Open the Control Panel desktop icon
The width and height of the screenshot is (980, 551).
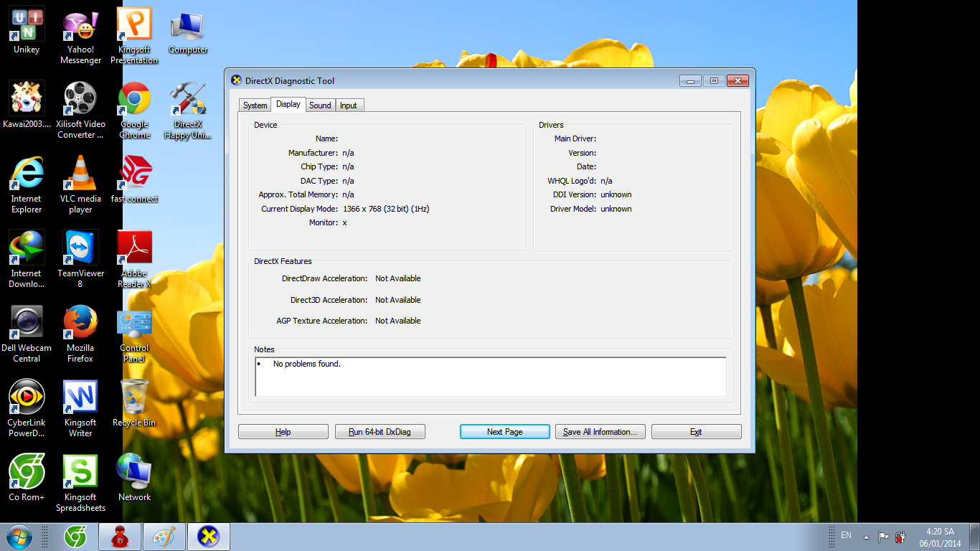point(134,335)
